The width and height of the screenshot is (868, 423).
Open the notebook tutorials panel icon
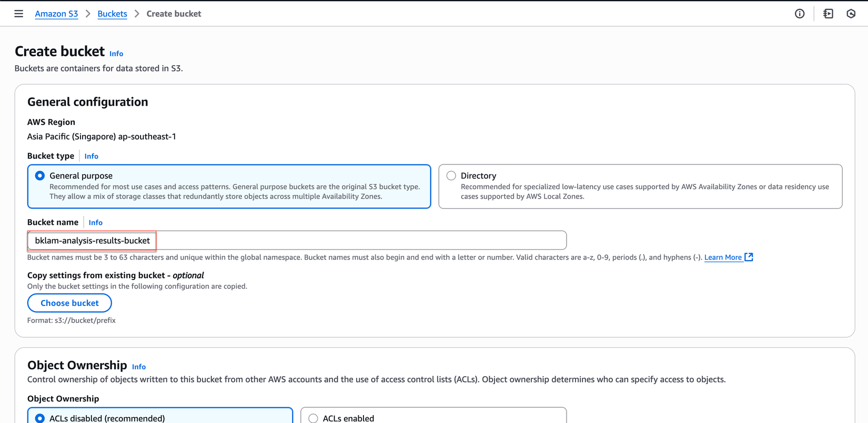(x=828, y=14)
